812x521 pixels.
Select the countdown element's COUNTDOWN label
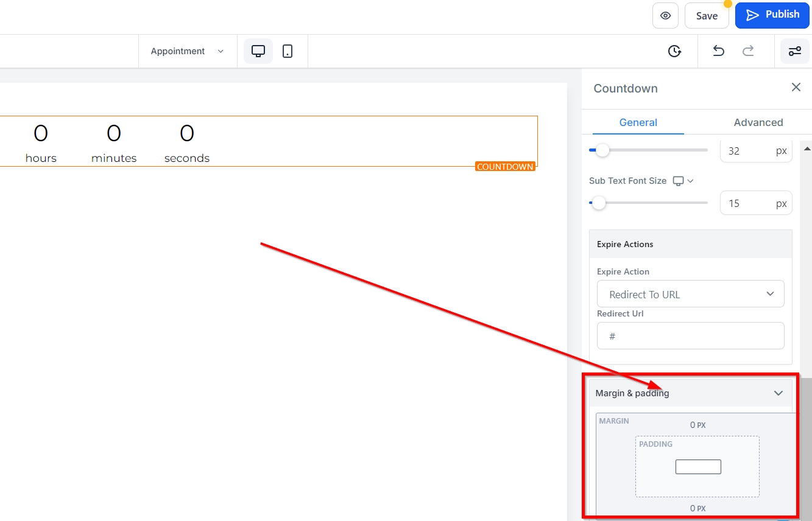pos(505,167)
